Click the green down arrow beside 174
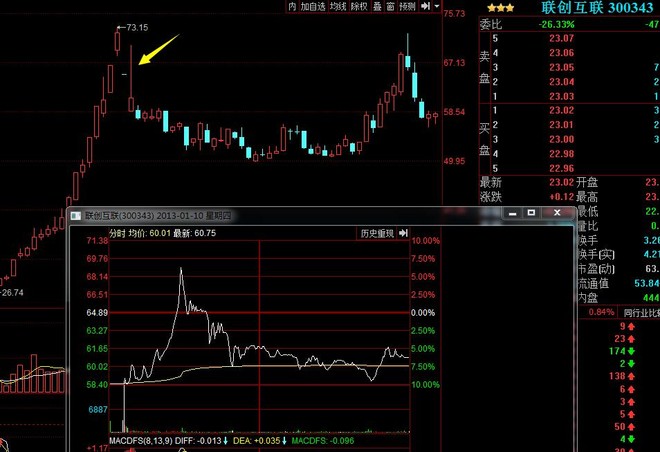 pyautogui.click(x=631, y=351)
